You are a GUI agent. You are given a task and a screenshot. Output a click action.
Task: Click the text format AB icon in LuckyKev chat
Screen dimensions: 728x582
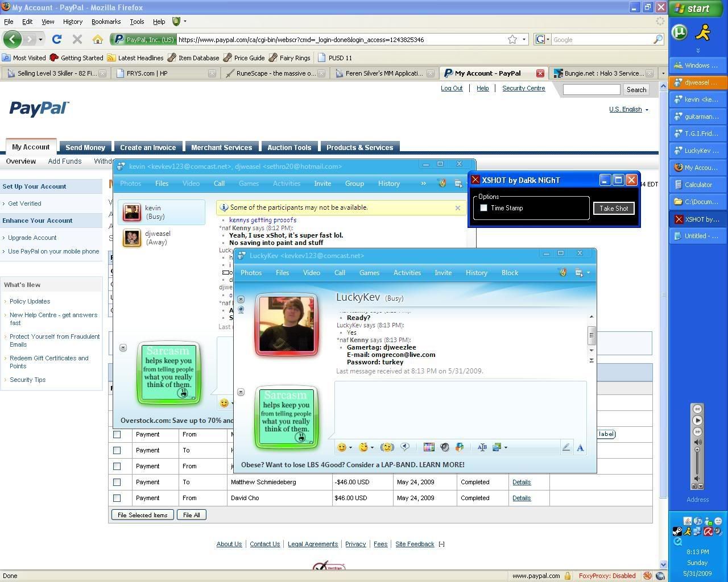pyautogui.click(x=482, y=447)
